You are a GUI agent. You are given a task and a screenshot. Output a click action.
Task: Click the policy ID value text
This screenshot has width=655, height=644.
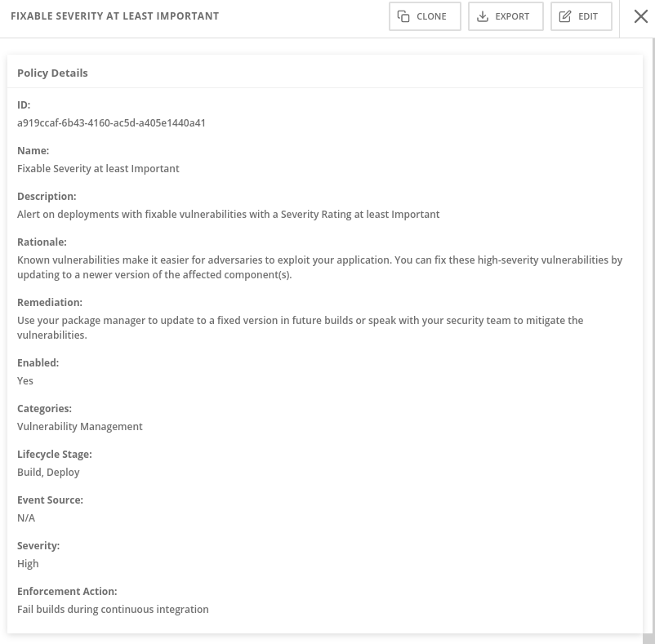point(111,122)
